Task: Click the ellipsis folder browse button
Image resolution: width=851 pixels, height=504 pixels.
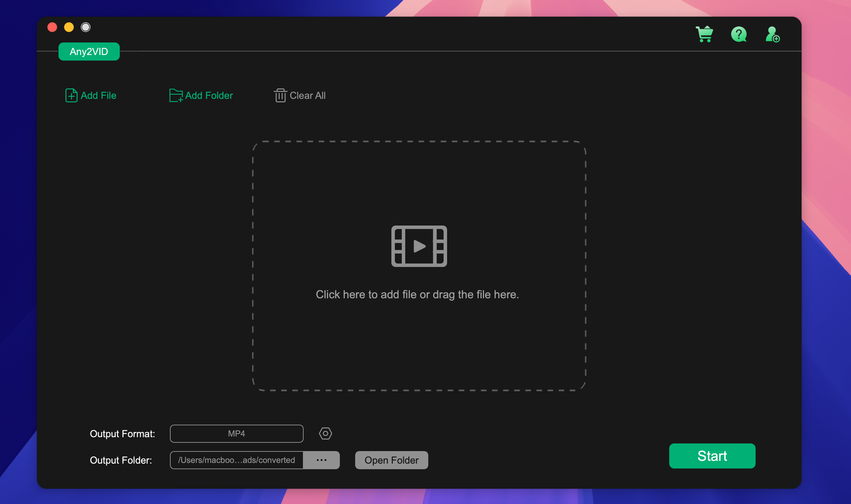Action: coord(321,459)
